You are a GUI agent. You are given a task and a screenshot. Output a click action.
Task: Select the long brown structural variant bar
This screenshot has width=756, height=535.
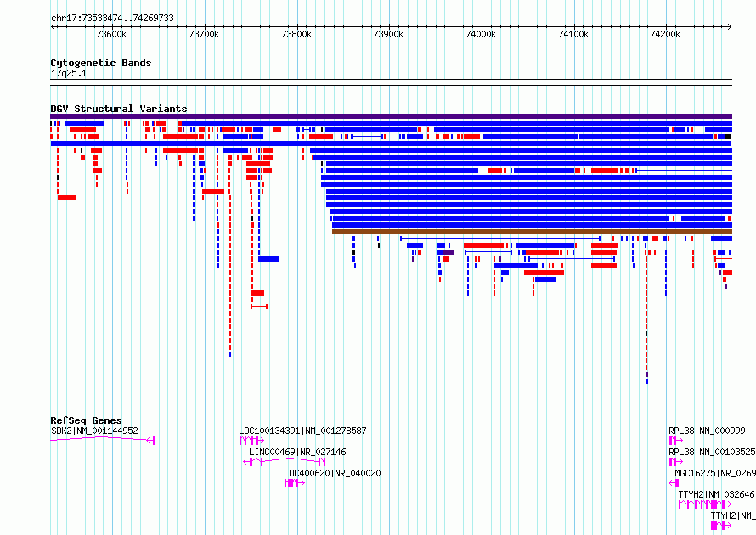coord(532,232)
